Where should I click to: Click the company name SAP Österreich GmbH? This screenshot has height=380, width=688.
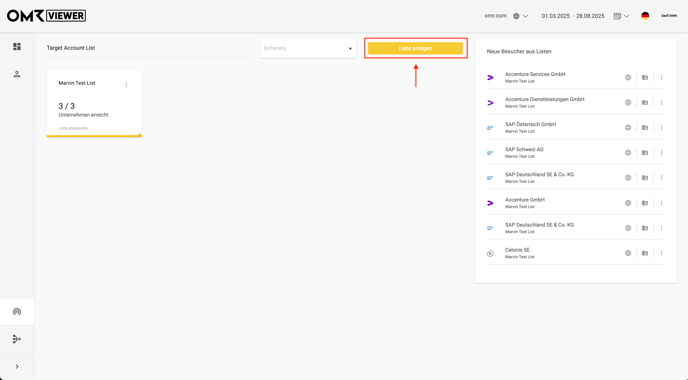pos(530,124)
